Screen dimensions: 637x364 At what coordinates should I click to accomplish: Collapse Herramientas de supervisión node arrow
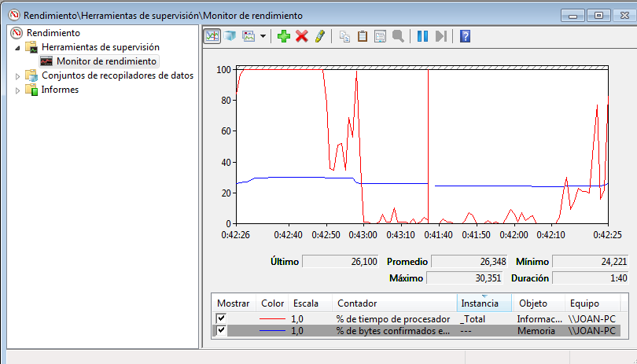17,48
